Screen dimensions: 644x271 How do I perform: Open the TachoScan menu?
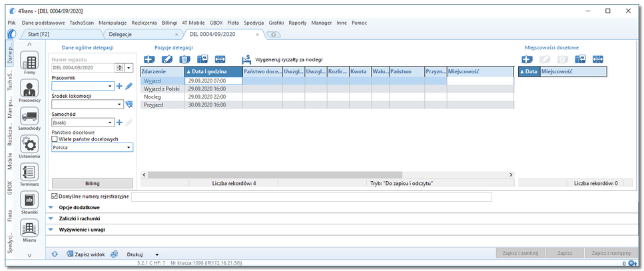click(x=82, y=23)
